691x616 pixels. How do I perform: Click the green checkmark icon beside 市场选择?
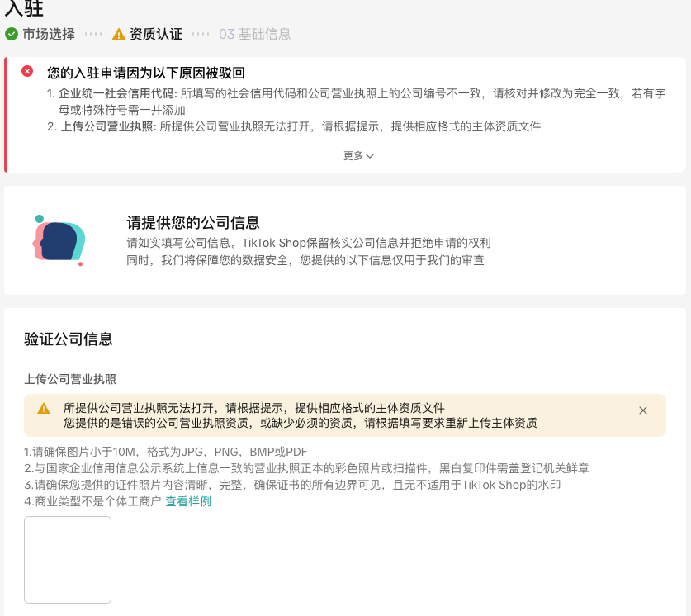tap(12, 34)
